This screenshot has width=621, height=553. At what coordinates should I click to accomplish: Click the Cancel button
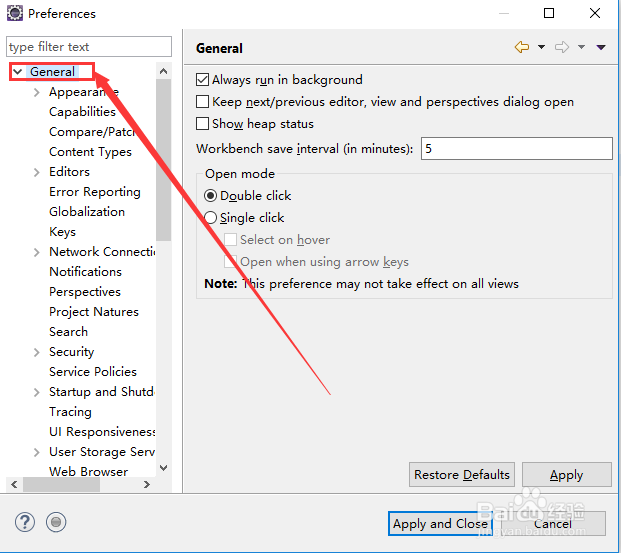pyautogui.click(x=553, y=524)
